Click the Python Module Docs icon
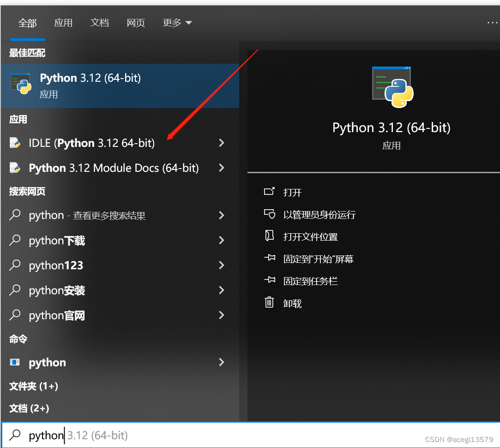Screen dimensions: 500x448 click(15, 168)
